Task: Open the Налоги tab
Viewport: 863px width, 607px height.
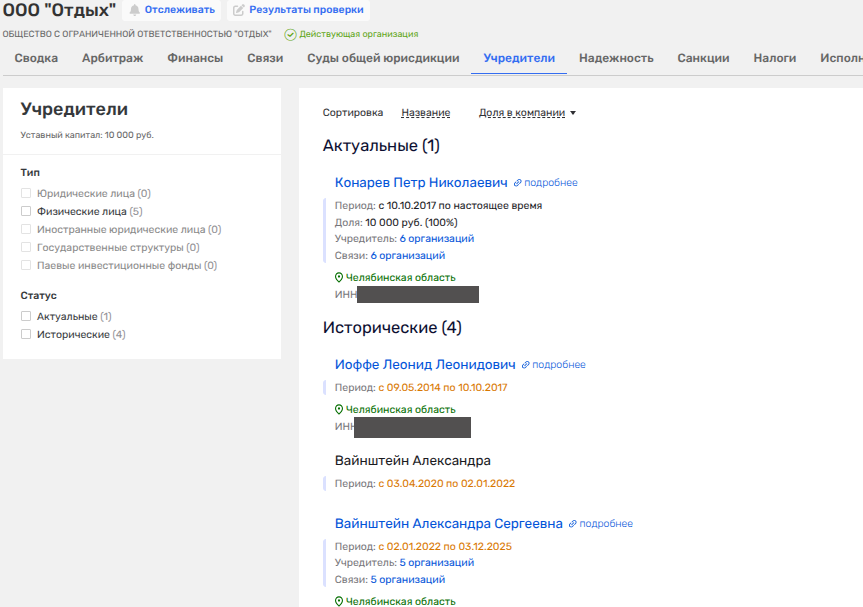Action: [x=774, y=58]
